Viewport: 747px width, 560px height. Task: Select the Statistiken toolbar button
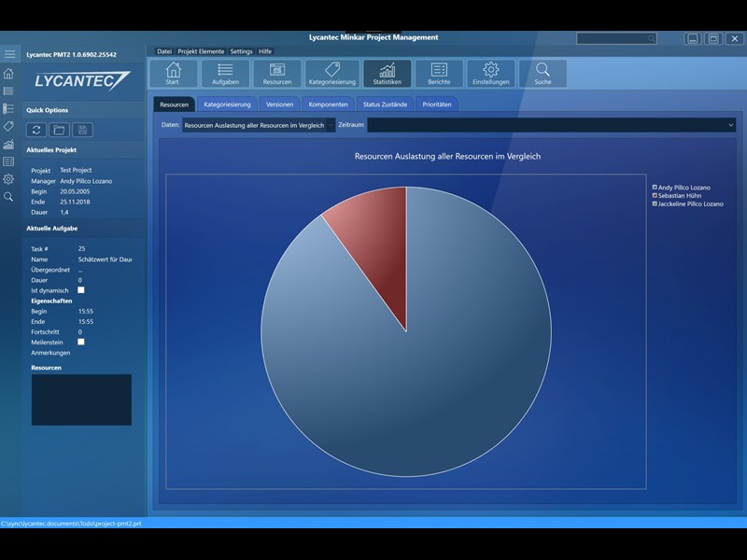click(x=388, y=74)
